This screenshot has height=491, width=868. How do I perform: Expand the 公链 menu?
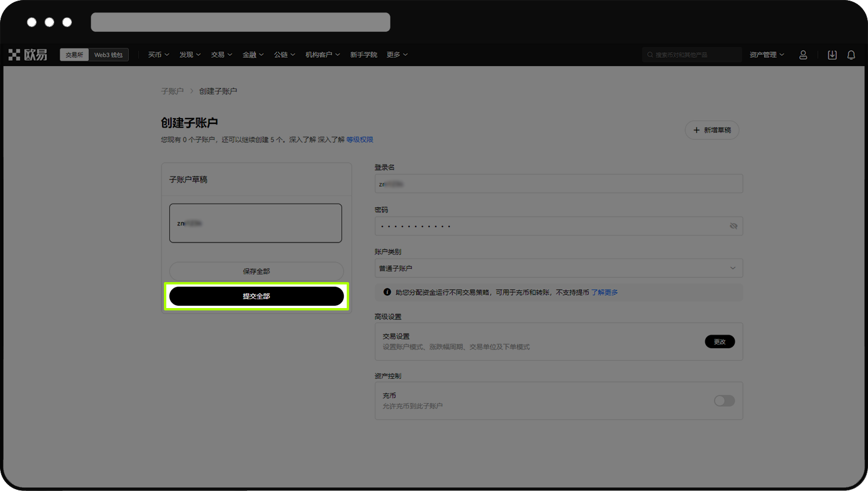(284, 55)
